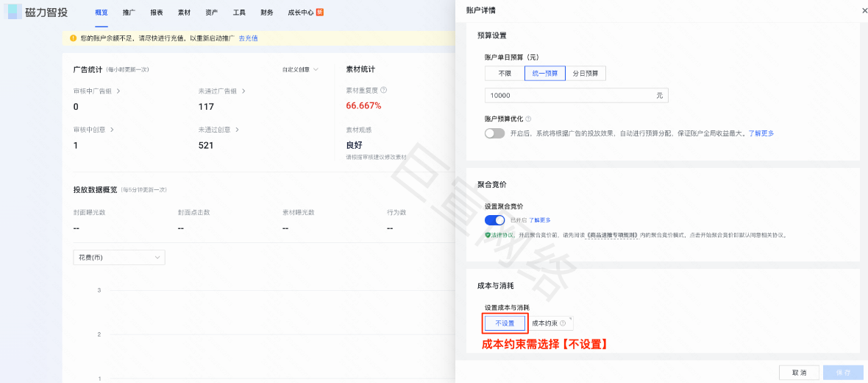
Task: Open the 成长中心 tab
Action: 301,13
